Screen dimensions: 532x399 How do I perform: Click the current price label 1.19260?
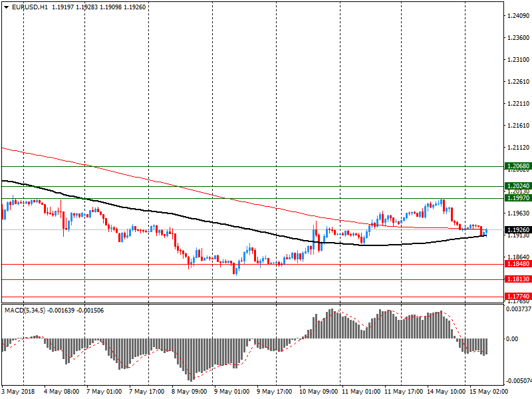pos(517,230)
